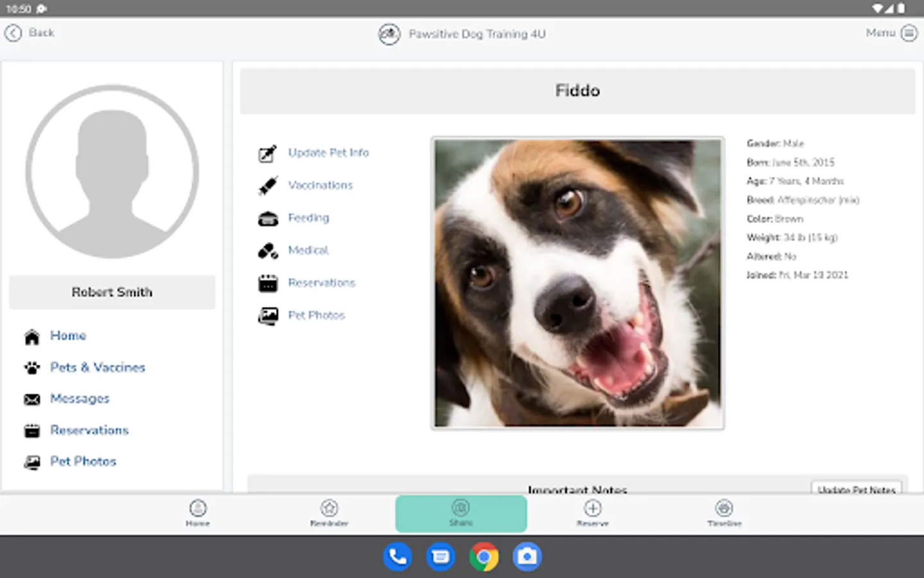924x578 pixels.
Task: Open the Menu hamburger icon
Action: pos(909,33)
